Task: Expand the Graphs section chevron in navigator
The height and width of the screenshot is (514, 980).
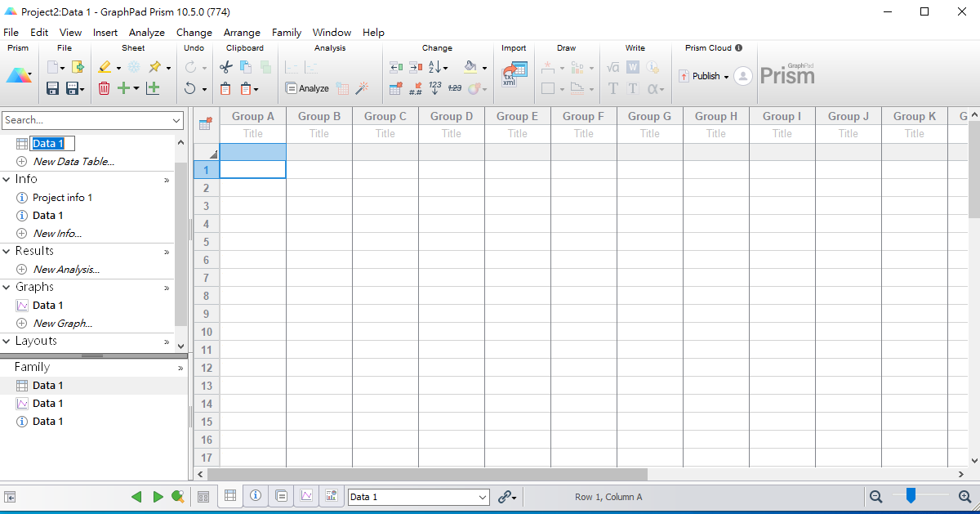Action: point(167,288)
